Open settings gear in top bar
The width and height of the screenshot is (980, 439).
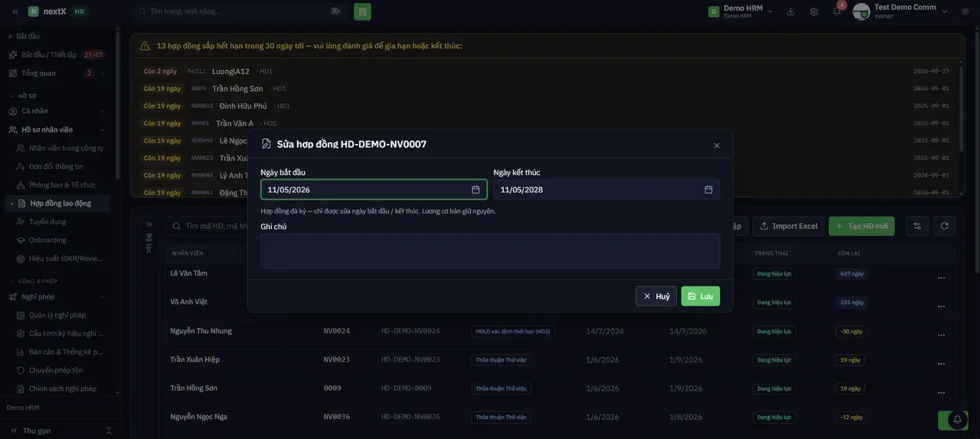pos(814,11)
